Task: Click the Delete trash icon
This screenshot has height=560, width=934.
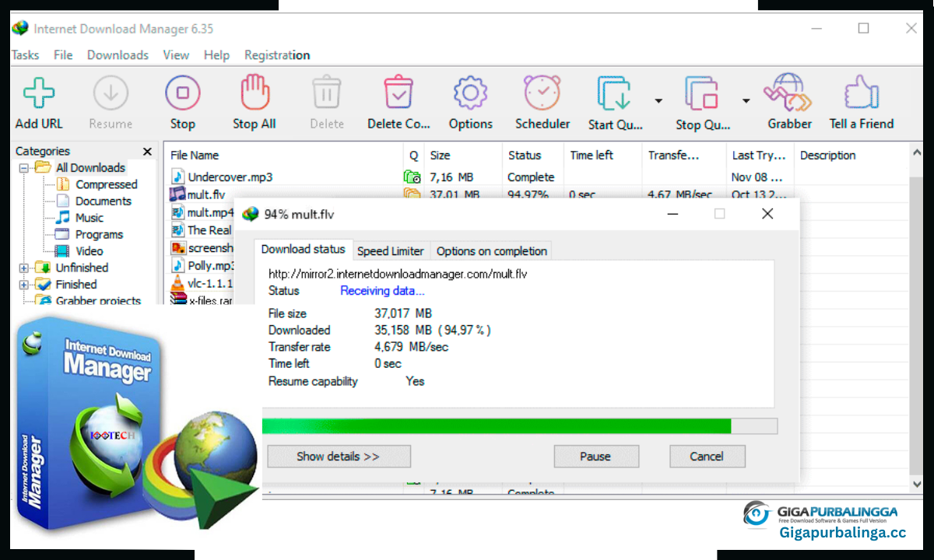Action: click(327, 93)
